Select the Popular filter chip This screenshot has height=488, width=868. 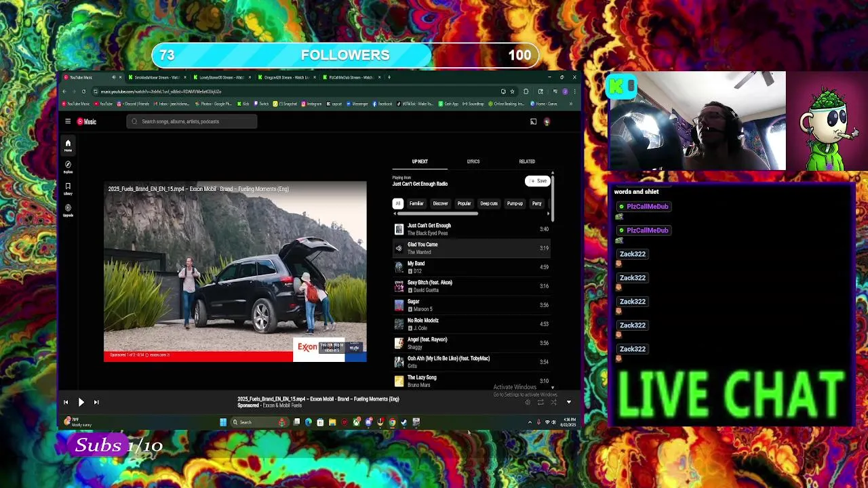point(464,203)
